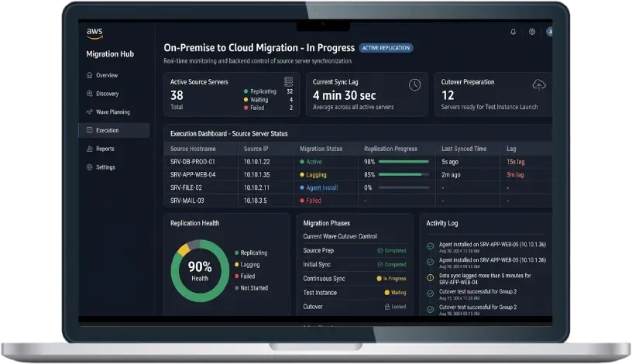Click the Not Started legend item

251,288
